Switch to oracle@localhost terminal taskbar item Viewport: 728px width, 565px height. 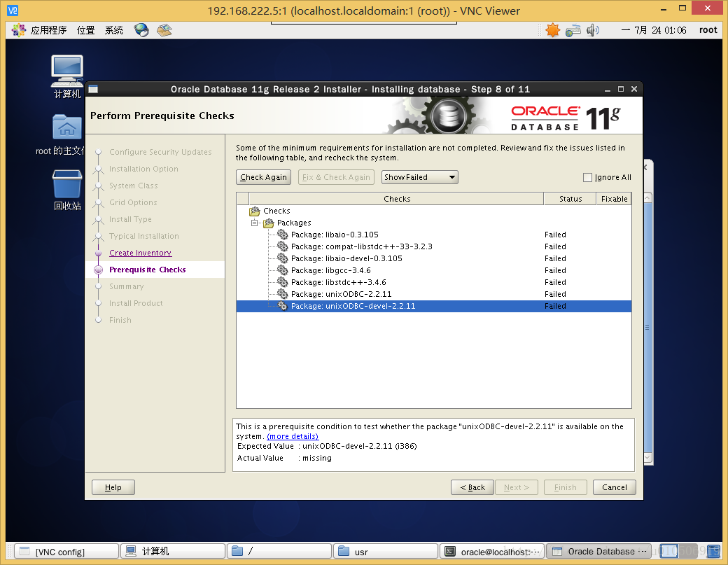point(491,552)
